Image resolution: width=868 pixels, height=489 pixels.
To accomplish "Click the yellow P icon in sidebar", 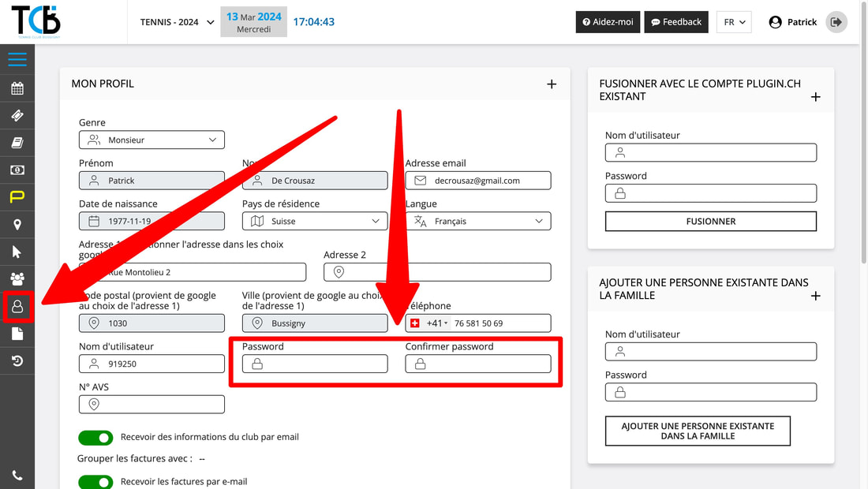I will (x=17, y=197).
